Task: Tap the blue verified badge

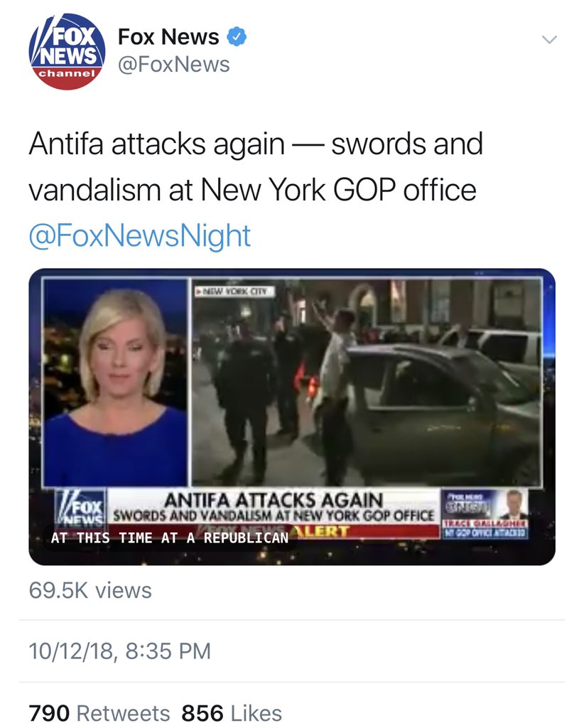Action: [237, 37]
